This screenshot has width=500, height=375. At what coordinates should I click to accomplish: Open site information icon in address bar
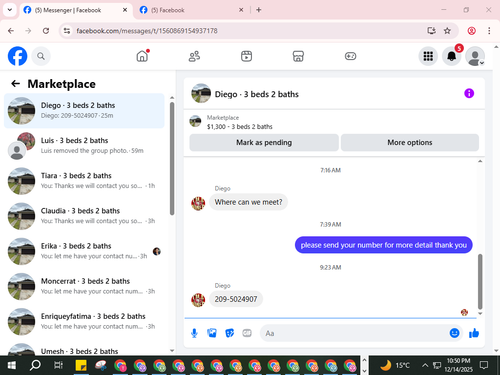pyautogui.click(x=67, y=31)
